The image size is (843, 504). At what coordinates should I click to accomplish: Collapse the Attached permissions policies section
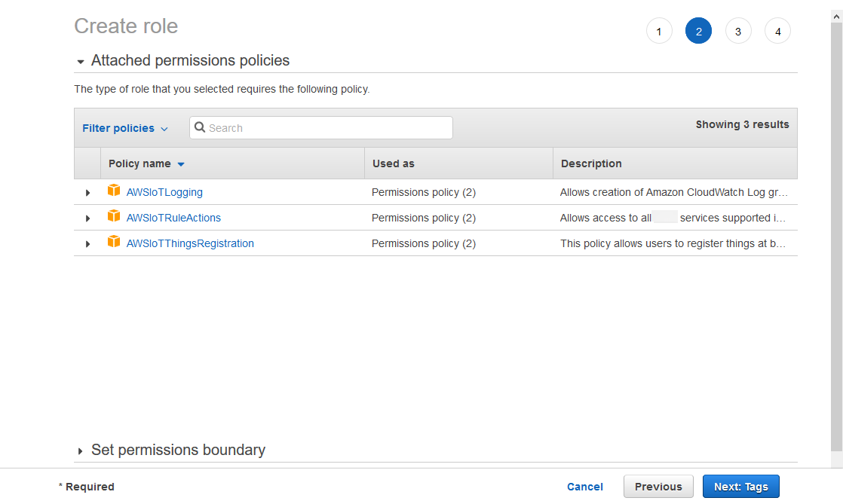tap(81, 62)
